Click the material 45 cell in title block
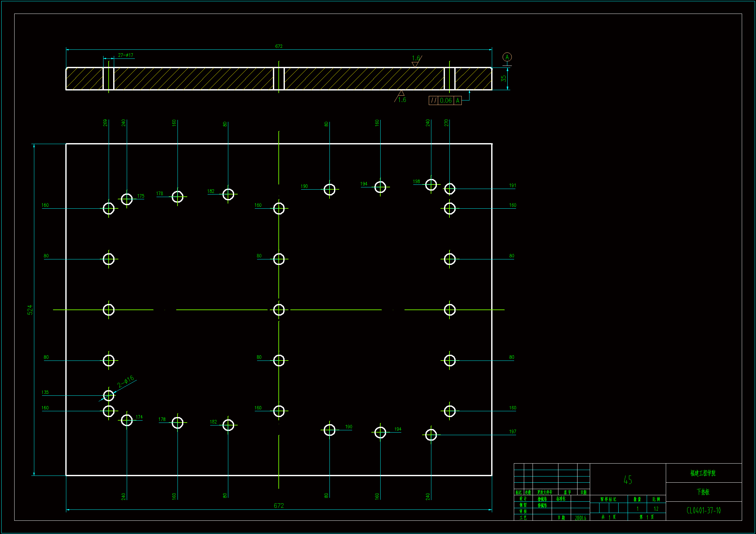Screen dimensions: 756x534 [x=628, y=480]
